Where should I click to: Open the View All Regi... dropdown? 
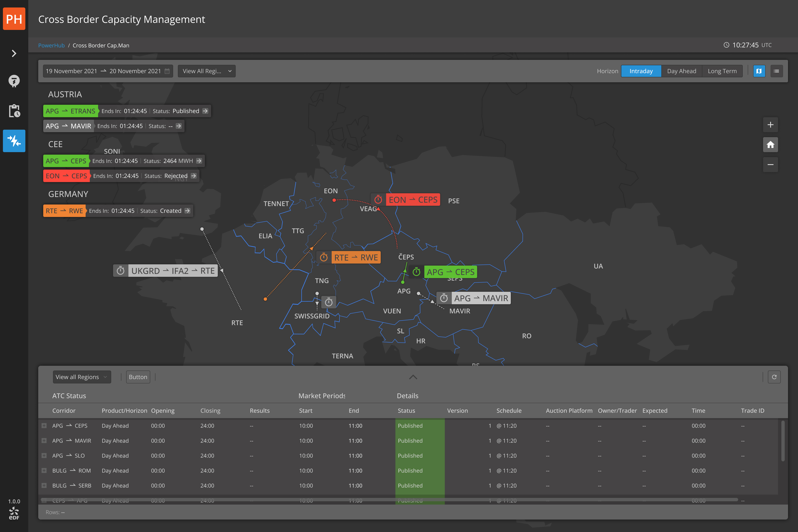click(x=206, y=71)
